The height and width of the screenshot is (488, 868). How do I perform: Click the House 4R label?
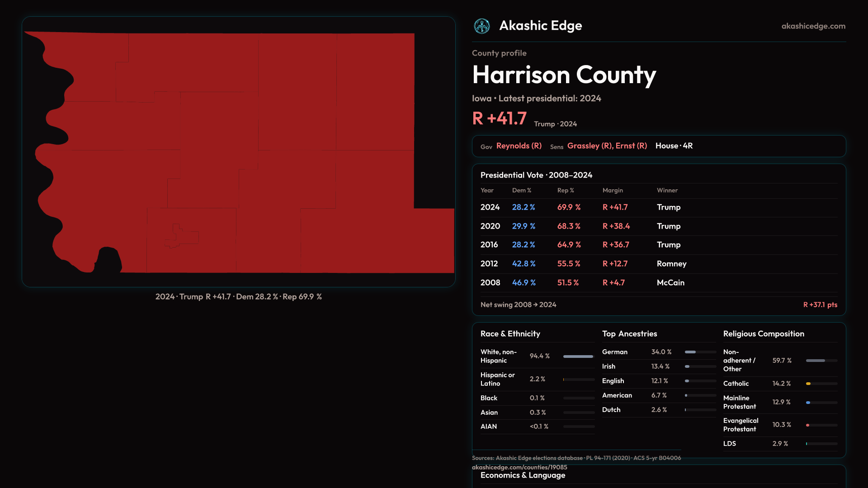pyautogui.click(x=674, y=146)
